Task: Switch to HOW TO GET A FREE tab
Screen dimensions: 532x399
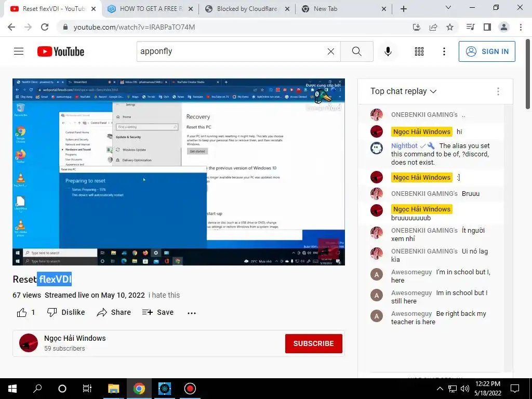Action: pos(149,9)
